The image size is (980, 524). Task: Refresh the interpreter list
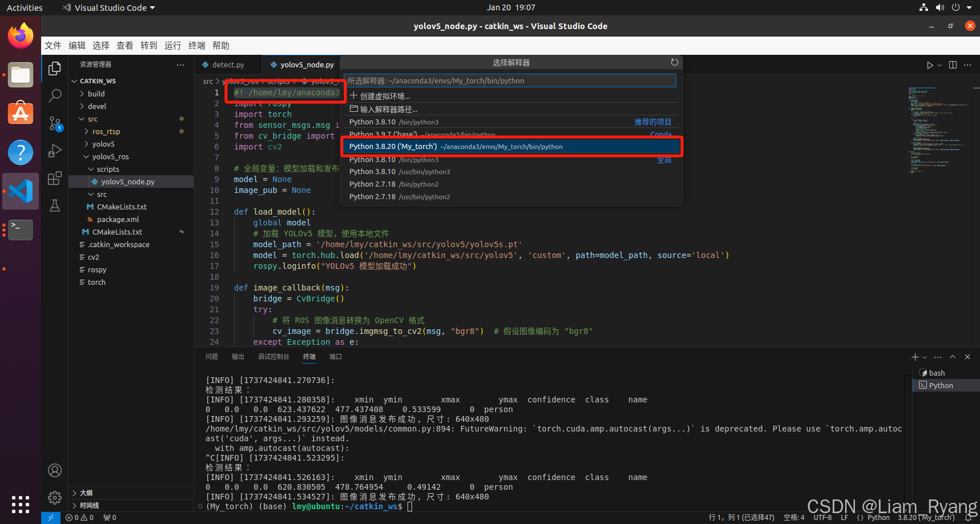[674, 62]
